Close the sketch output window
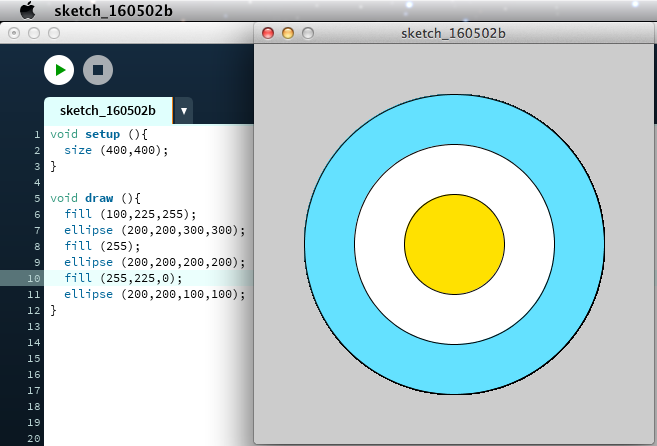This screenshot has height=446, width=657. coord(267,33)
